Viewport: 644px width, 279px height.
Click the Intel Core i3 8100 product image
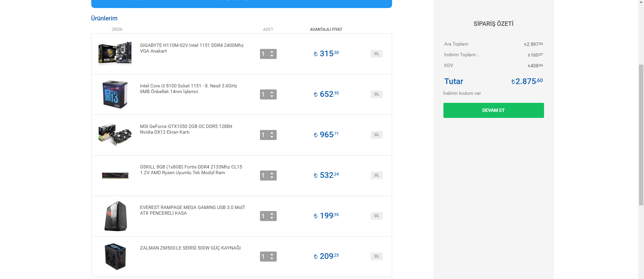pyautogui.click(x=115, y=94)
